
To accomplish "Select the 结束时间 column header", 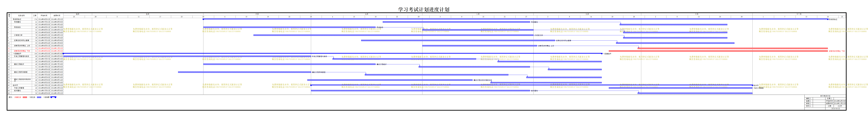I will pyautogui.click(x=57, y=15).
